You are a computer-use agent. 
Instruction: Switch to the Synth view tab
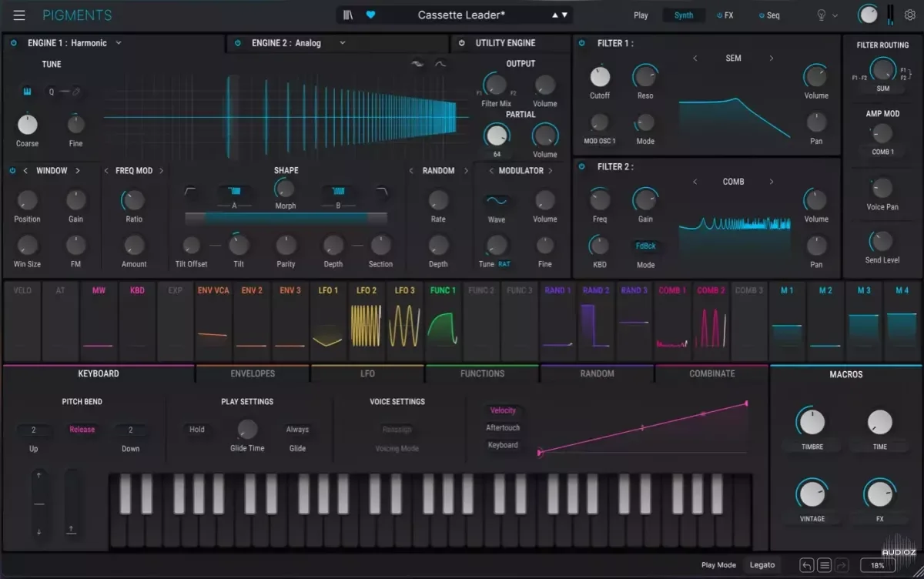tap(684, 15)
